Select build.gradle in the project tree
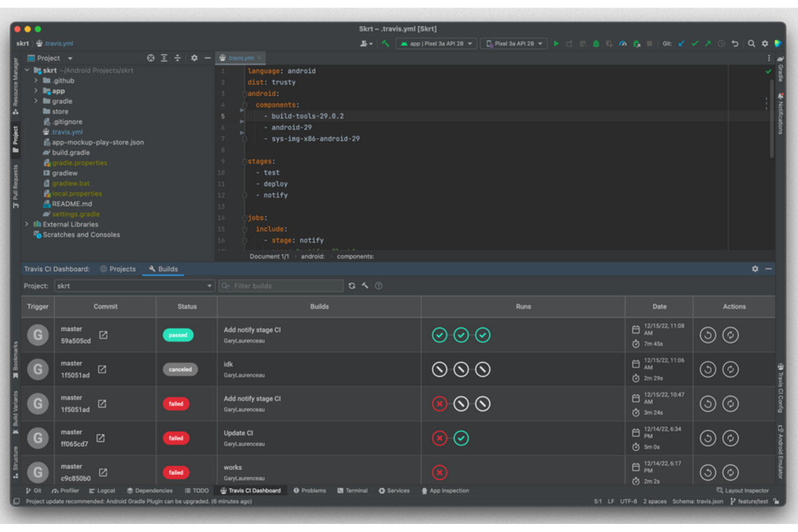 pos(71,153)
